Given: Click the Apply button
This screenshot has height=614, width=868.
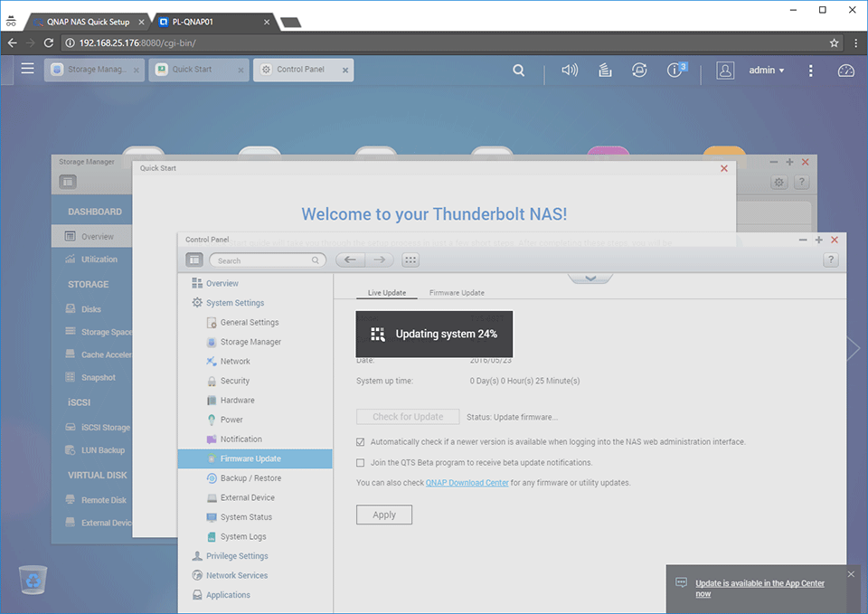Looking at the screenshot, I should click(384, 515).
